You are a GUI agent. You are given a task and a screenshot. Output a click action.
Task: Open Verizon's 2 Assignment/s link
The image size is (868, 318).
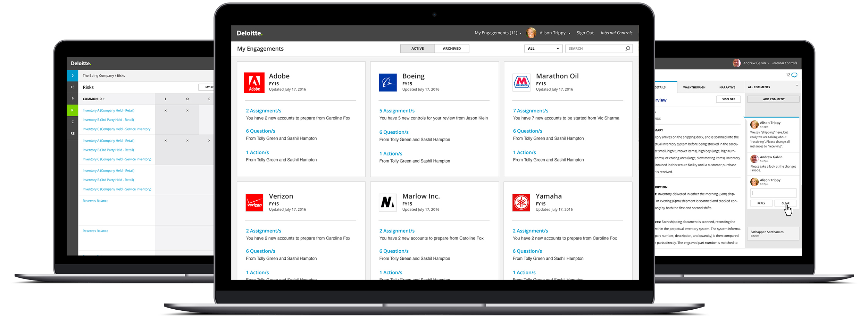[x=264, y=231]
